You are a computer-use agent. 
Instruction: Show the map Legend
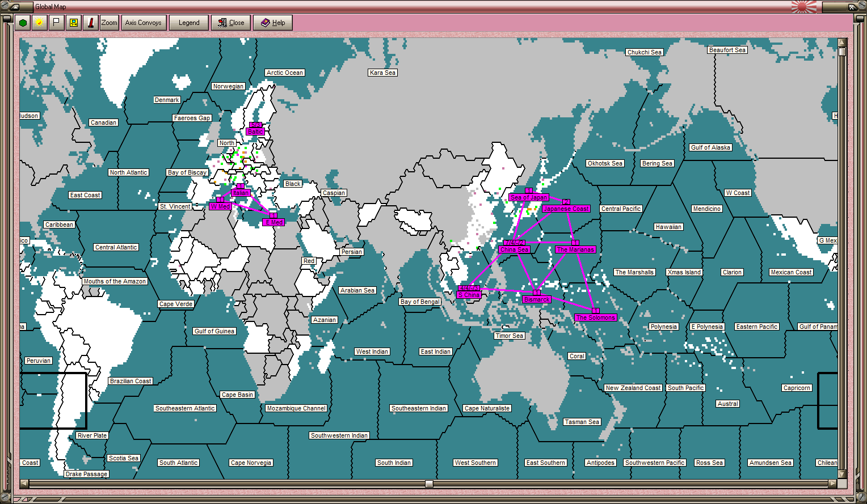tap(189, 23)
